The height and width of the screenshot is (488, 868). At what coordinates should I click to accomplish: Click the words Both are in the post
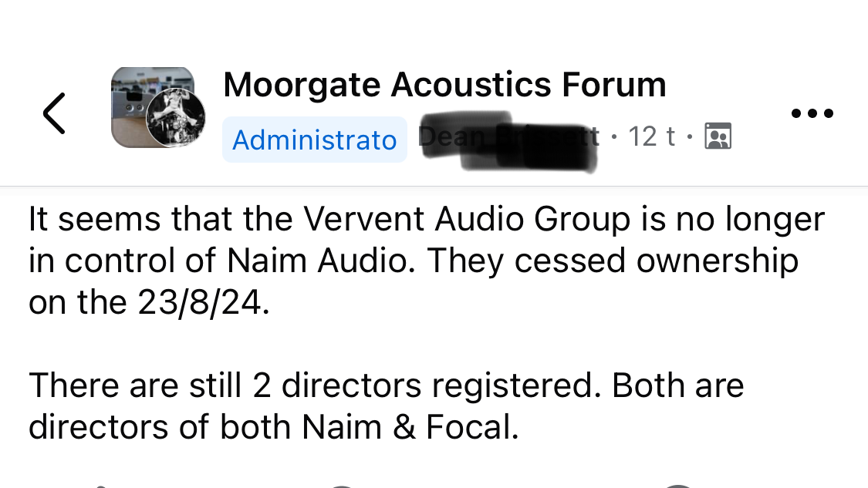pos(677,385)
